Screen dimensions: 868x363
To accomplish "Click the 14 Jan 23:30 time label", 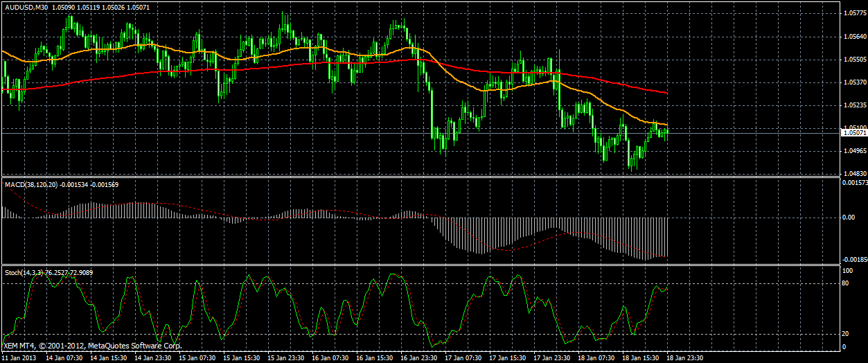I will point(152,357).
